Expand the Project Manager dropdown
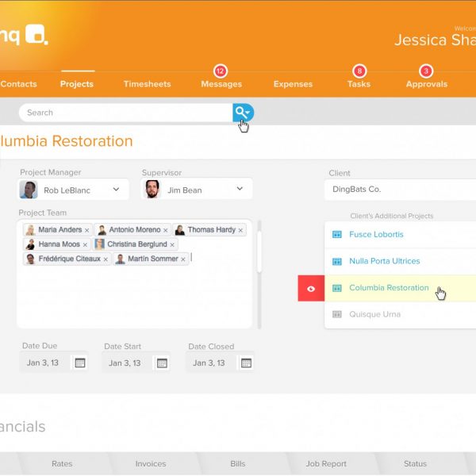Screen dimensions: 476x476 pos(116,190)
